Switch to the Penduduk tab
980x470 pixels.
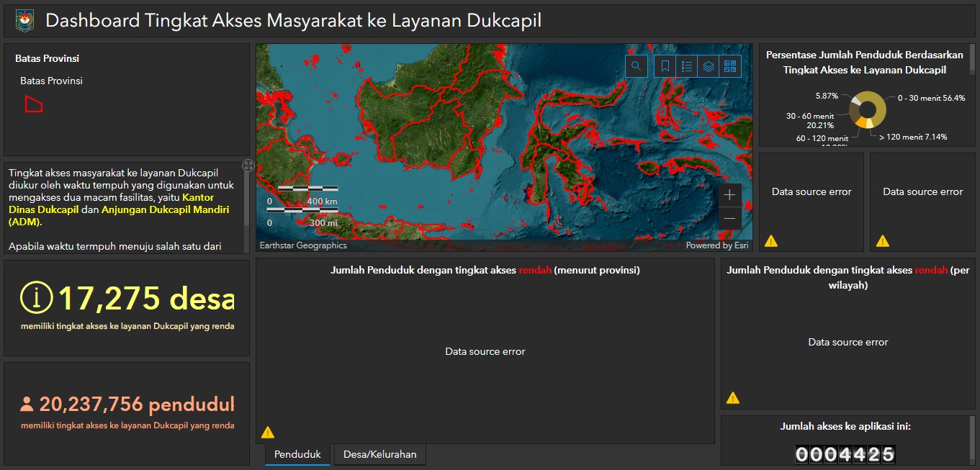coord(297,455)
